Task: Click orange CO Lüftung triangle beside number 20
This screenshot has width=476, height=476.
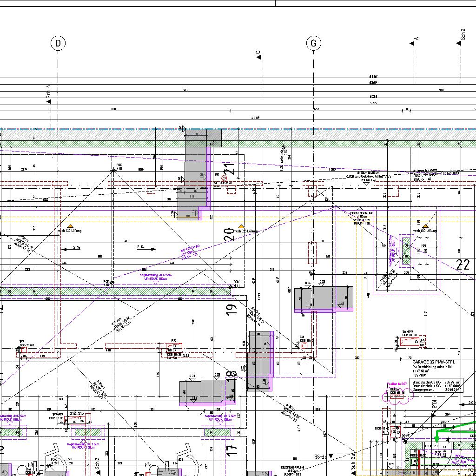Action: tap(241, 226)
